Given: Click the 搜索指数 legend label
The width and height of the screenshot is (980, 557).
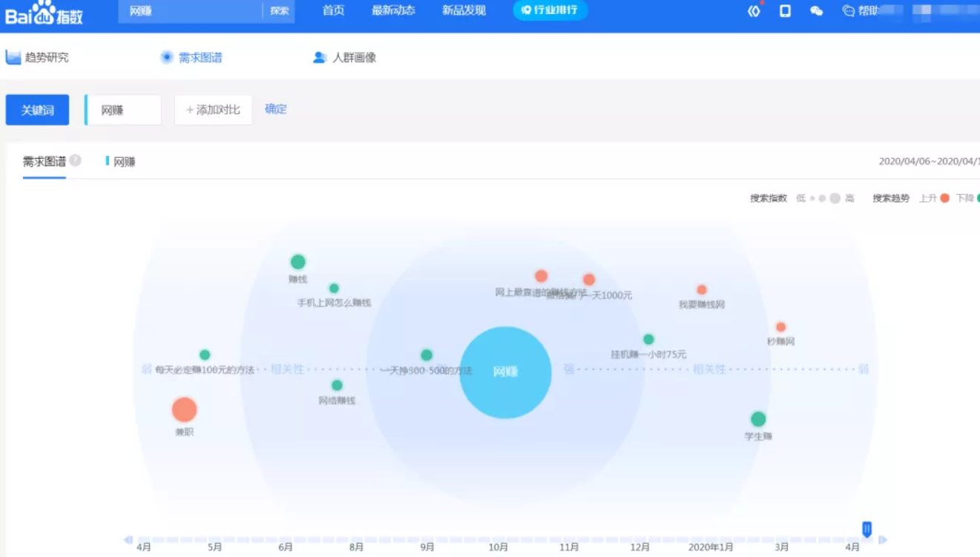Looking at the screenshot, I should (x=769, y=198).
